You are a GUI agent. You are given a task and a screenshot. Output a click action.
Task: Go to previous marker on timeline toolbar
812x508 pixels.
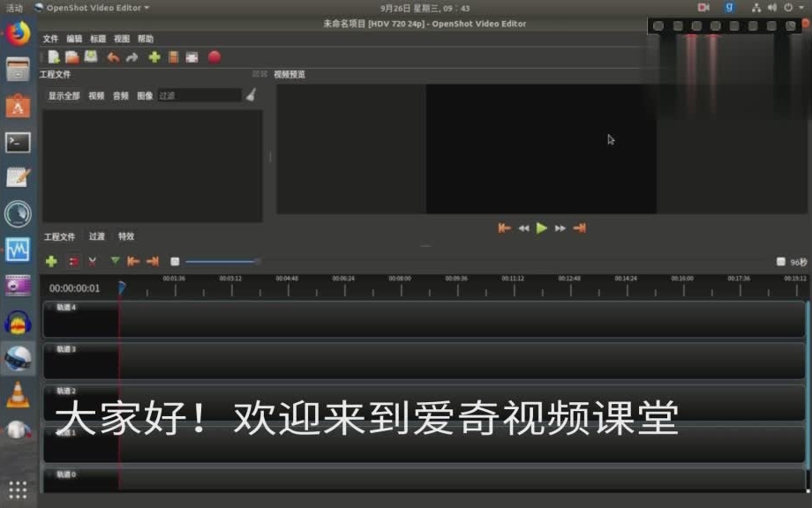click(x=133, y=262)
